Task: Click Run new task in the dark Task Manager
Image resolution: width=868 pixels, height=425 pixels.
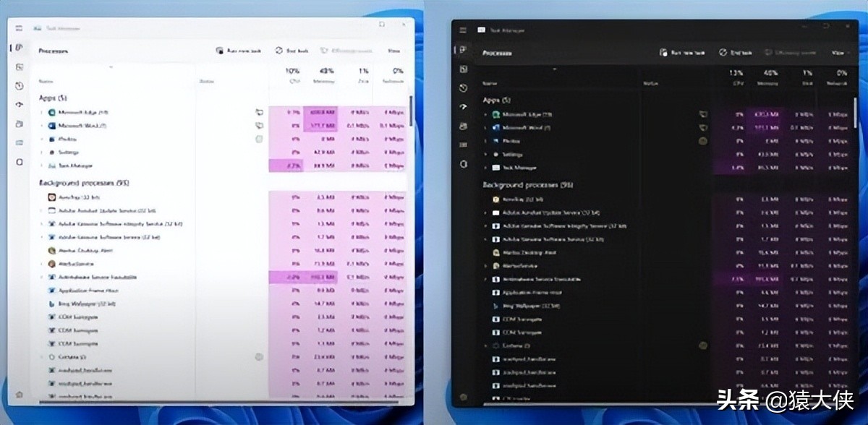Action: click(681, 53)
